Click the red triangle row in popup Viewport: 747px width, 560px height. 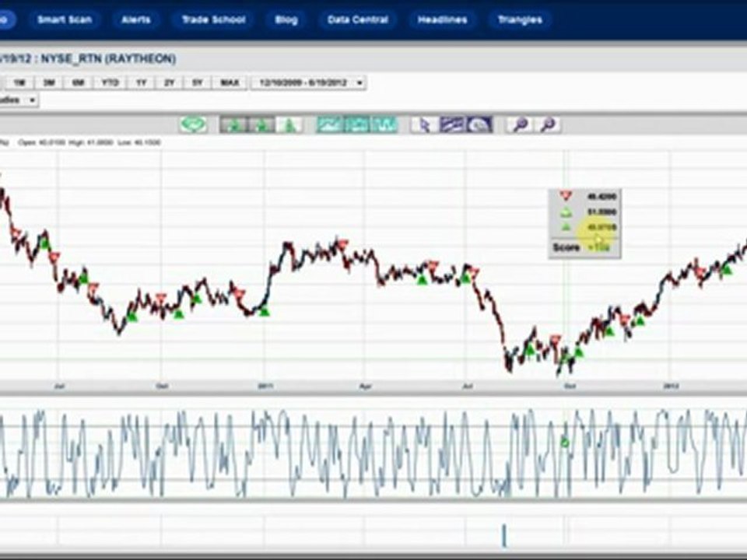pyautogui.click(x=584, y=196)
